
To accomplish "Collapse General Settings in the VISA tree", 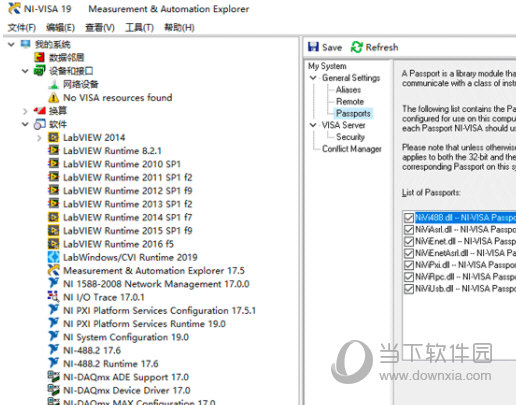I will click(313, 78).
